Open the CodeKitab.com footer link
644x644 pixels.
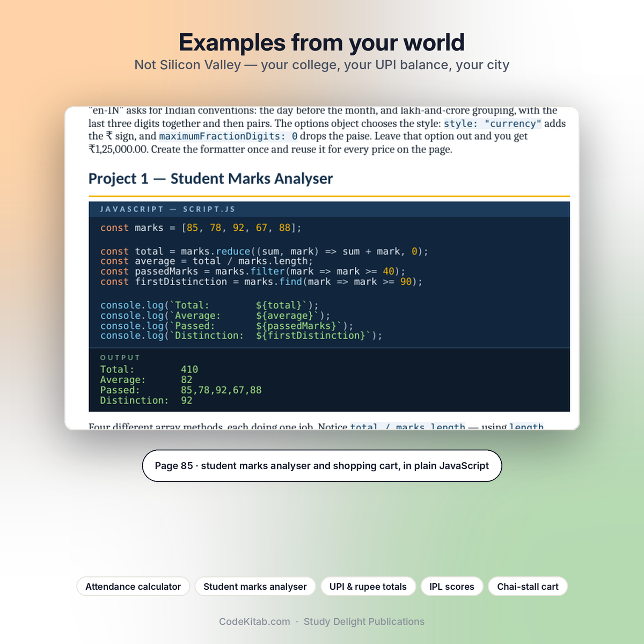254,621
